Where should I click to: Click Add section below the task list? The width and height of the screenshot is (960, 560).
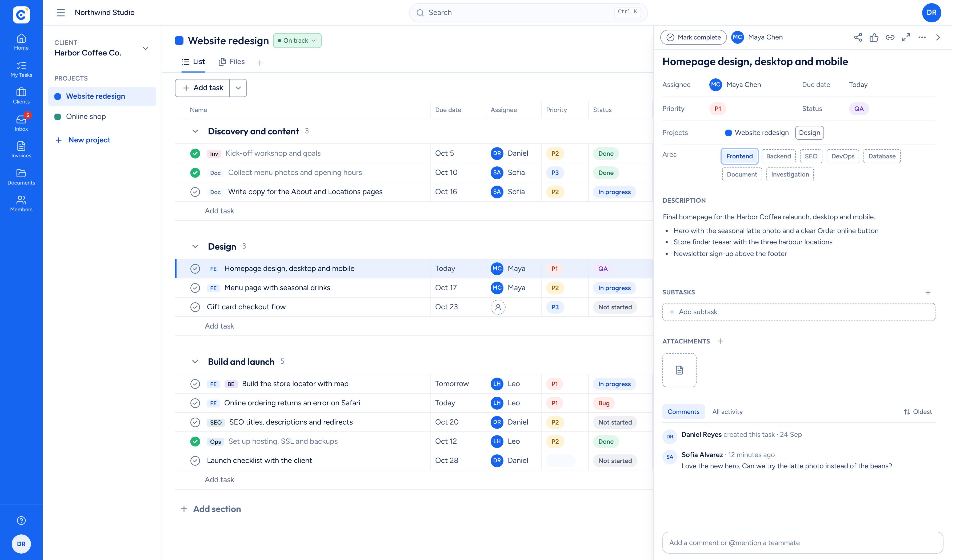[211, 509]
